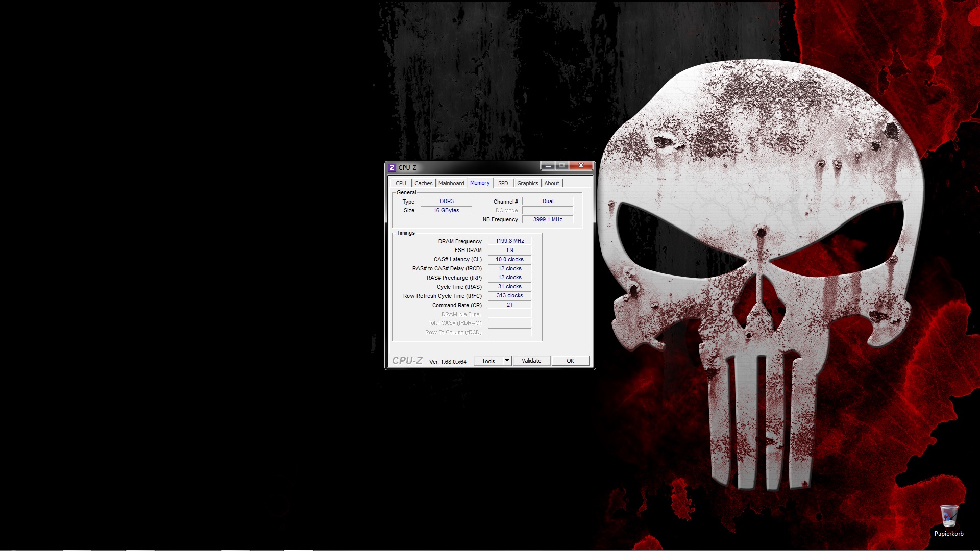Click the CAS# Latency value box
980x551 pixels.
[509, 259]
